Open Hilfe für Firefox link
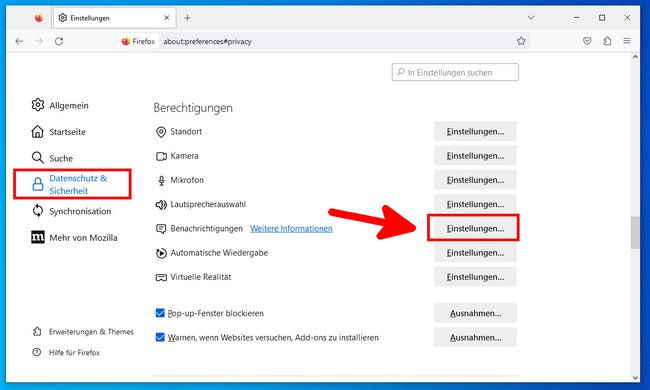The image size is (650, 390). tap(66, 352)
